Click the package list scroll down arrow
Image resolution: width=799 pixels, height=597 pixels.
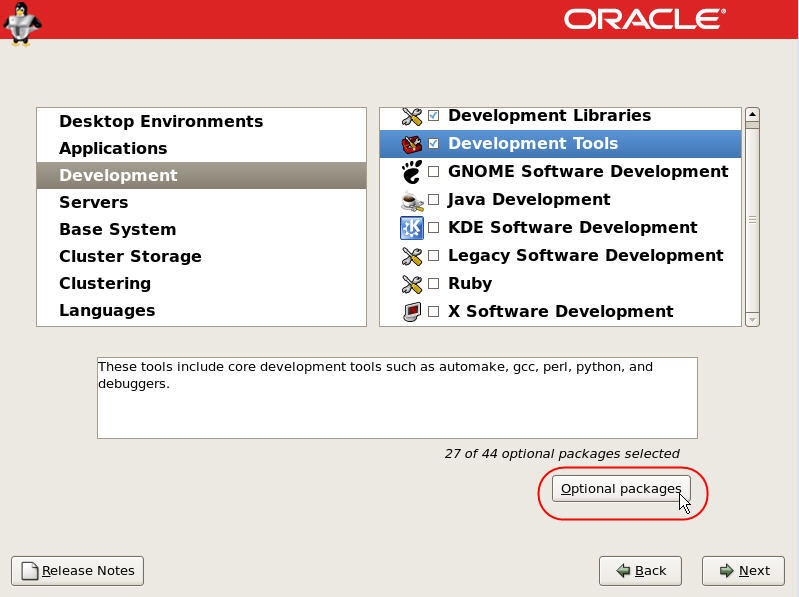click(752, 319)
